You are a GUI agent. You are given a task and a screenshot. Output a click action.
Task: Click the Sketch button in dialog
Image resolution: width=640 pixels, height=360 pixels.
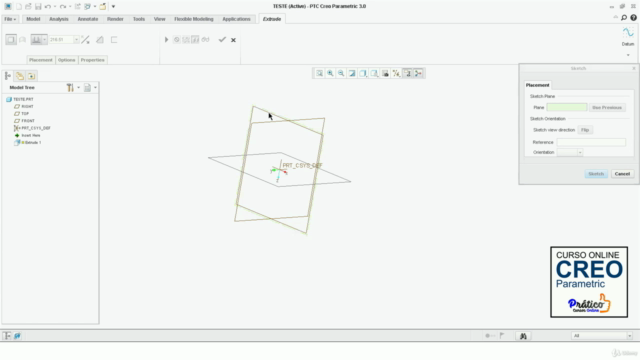coord(596,174)
